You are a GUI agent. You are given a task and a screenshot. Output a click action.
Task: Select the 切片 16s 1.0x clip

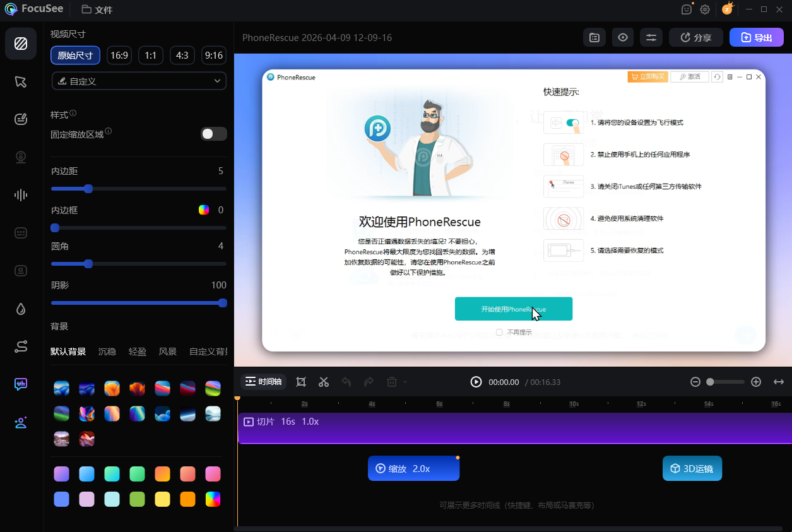(x=514, y=429)
